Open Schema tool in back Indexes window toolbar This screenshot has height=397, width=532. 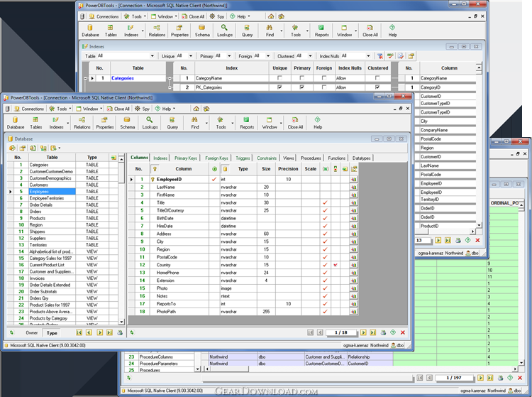click(202, 31)
